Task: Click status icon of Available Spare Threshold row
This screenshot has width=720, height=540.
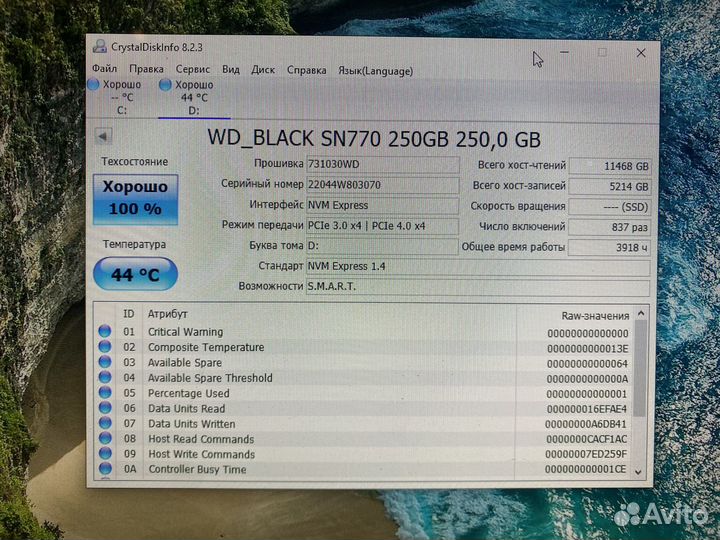Action: coord(105,377)
